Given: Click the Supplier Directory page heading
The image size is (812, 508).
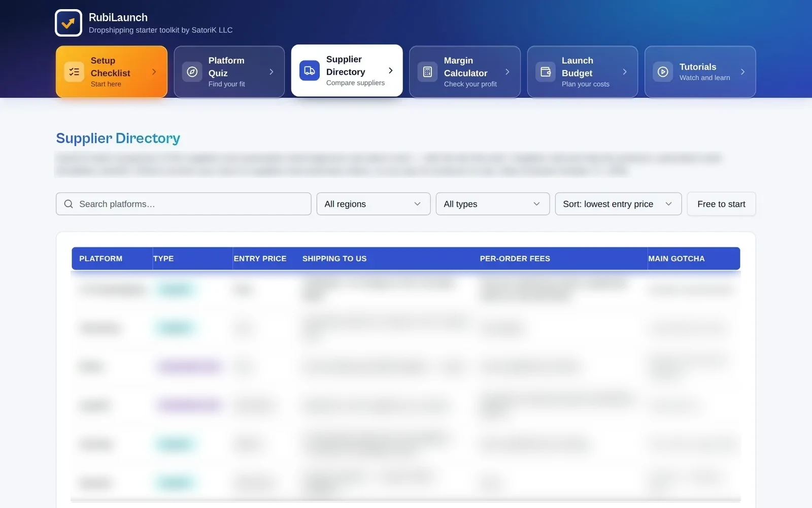Looking at the screenshot, I should click(118, 138).
